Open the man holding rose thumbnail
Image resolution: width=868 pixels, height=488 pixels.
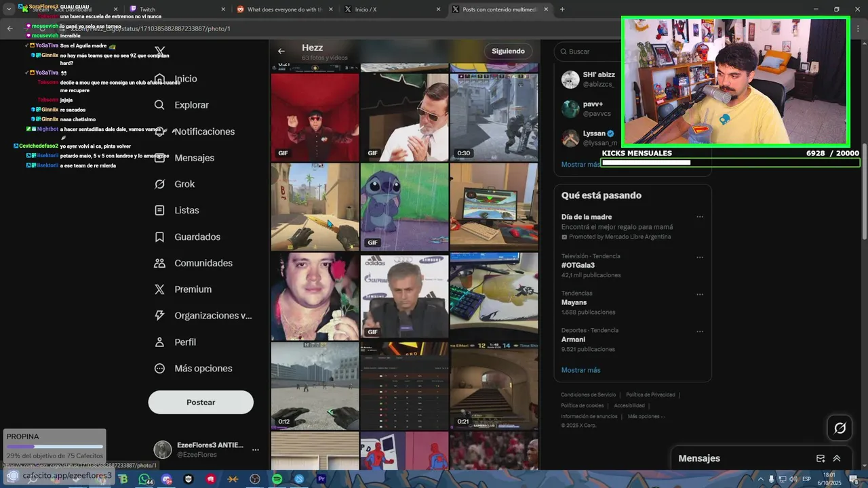pyautogui.click(x=315, y=296)
